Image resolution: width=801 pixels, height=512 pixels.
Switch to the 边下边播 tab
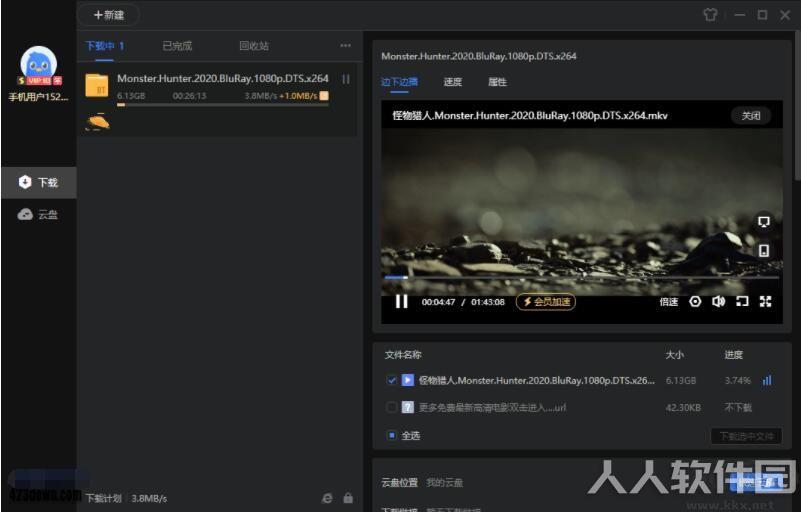click(x=399, y=82)
